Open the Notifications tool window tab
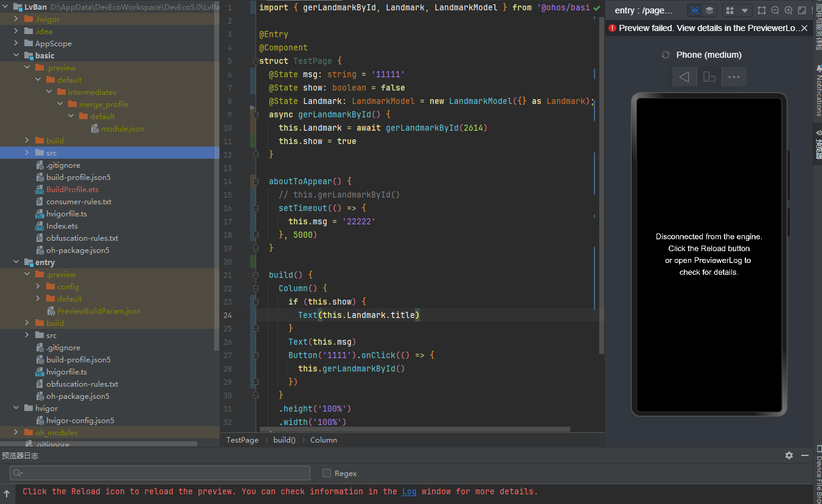 (818, 92)
